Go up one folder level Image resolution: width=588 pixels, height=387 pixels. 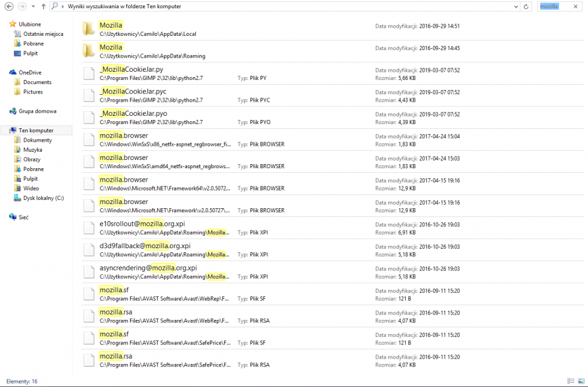point(44,6)
